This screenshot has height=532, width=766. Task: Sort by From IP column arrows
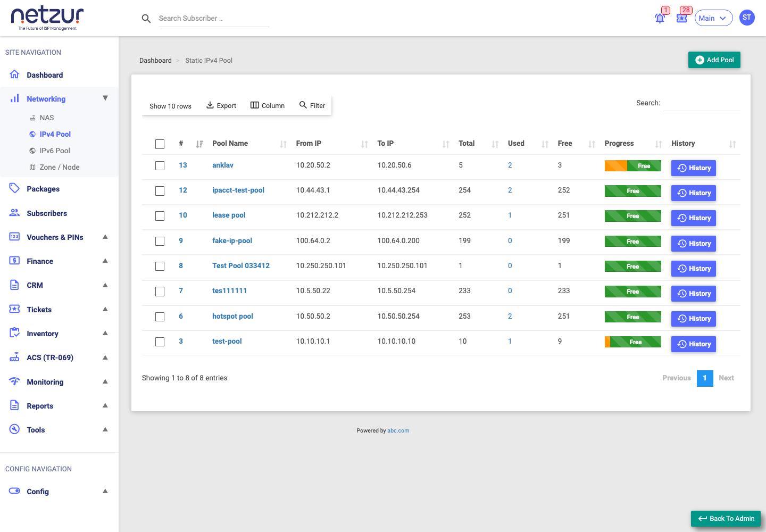365,144
